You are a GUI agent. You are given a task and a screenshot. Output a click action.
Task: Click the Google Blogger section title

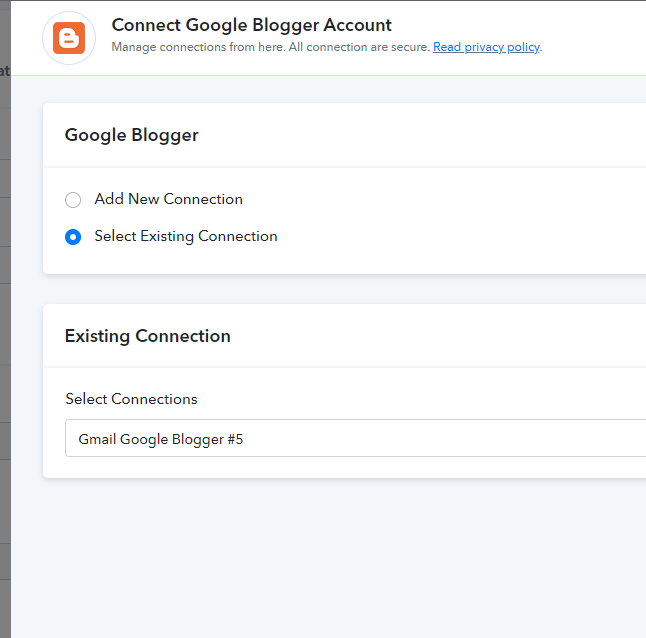[x=131, y=135]
